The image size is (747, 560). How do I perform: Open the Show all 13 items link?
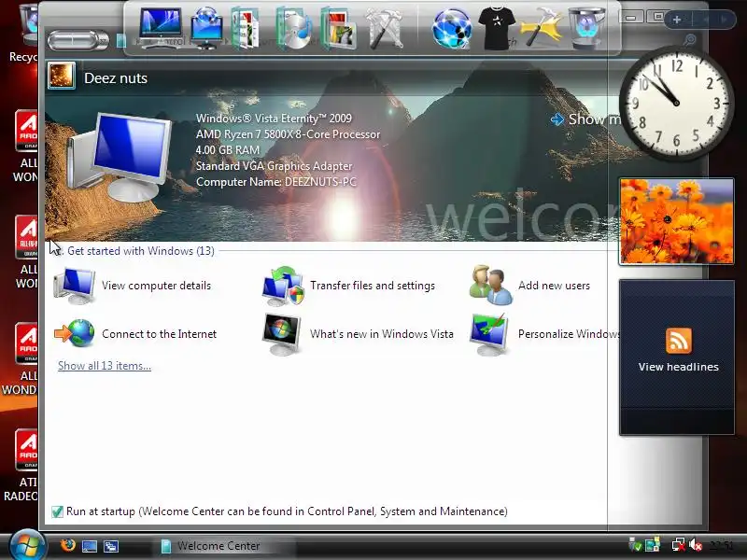pos(105,366)
